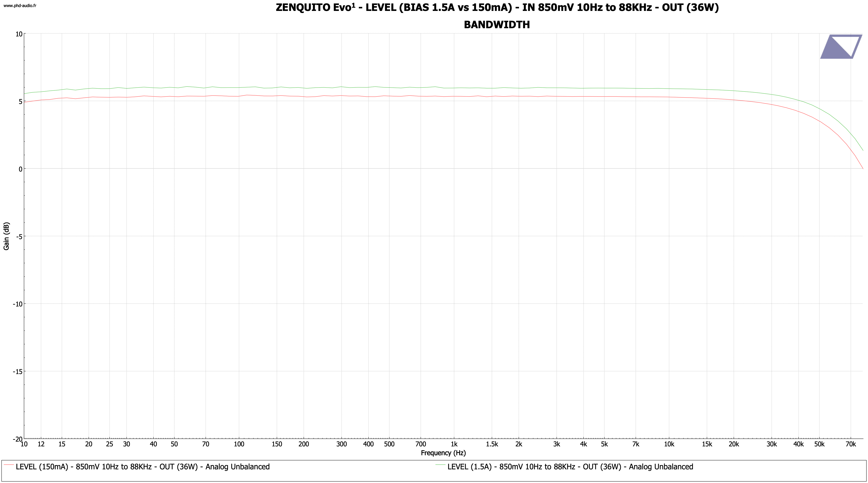
Task: Click the 7k frequency tick label
Action: tap(635, 444)
